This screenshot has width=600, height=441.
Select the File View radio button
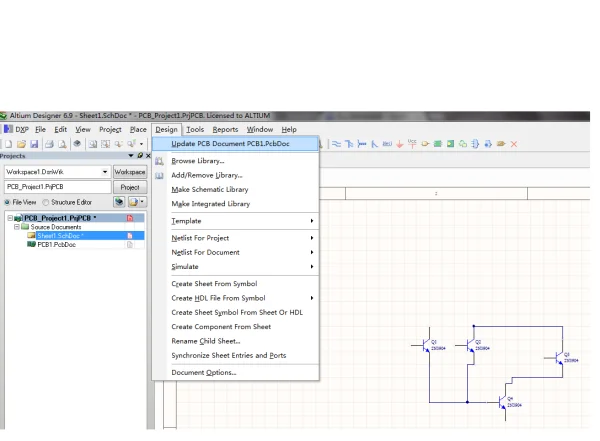pos(7,202)
